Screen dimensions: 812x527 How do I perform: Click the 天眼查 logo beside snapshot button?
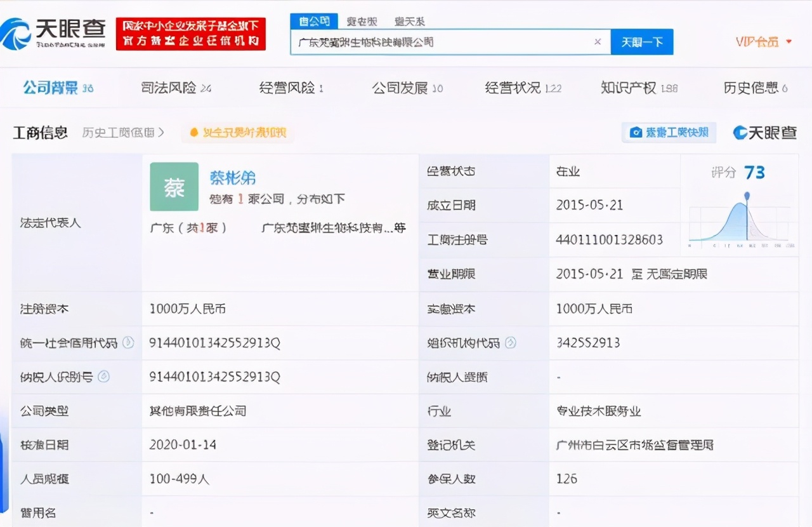click(764, 132)
